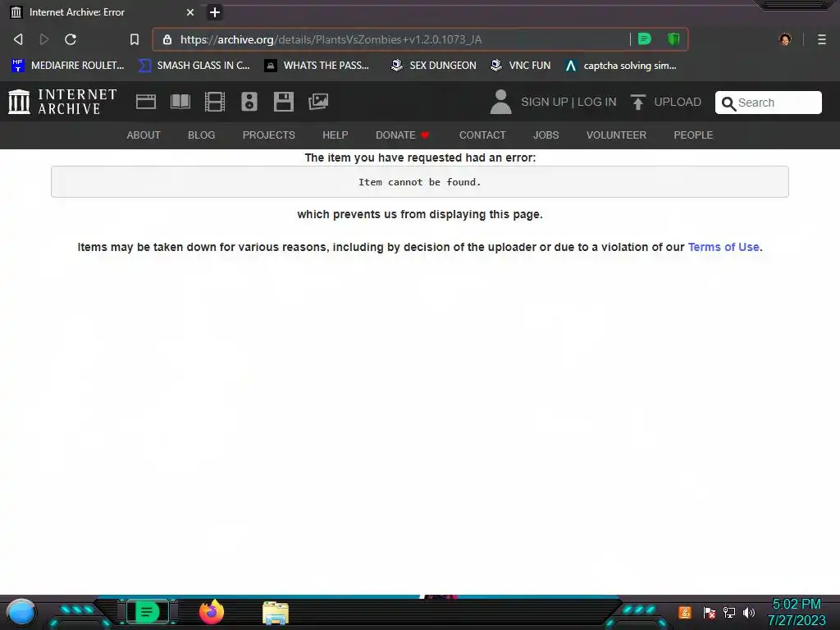Open the WHATS THE PASS... bookmark
The height and width of the screenshot is (630, 840).
[x=317, y=66]
